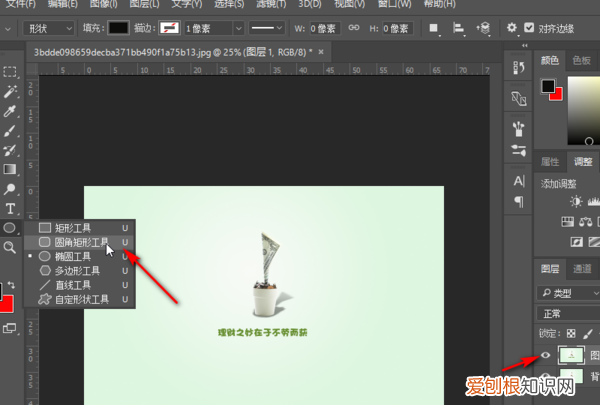The height and width of the screenshot is (405, 600).
Task: Open the stroke line style dropdown
Action: (x=267, y=28)
